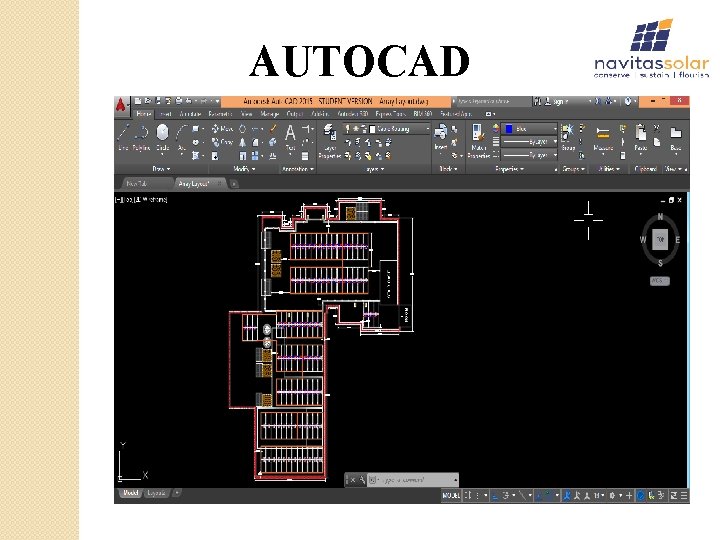Viewport: 720px width, 540px height.
Task: Toggle ortho mode in status bar
Action: 495,495
